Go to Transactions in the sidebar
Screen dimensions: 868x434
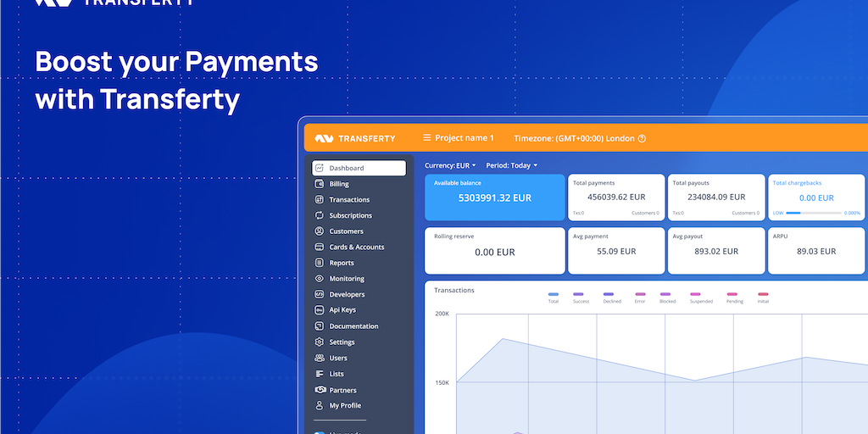[349, 199]
